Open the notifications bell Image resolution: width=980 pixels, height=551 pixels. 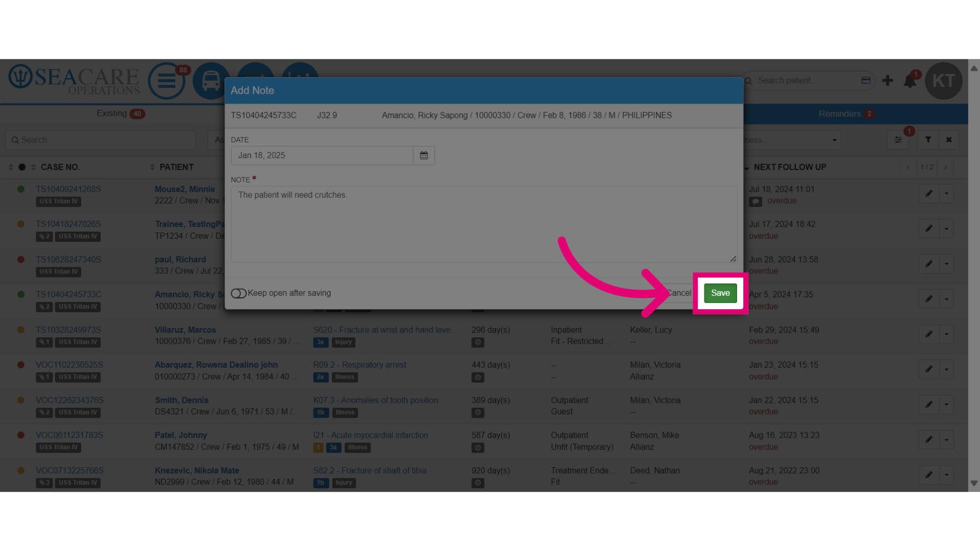910,81
